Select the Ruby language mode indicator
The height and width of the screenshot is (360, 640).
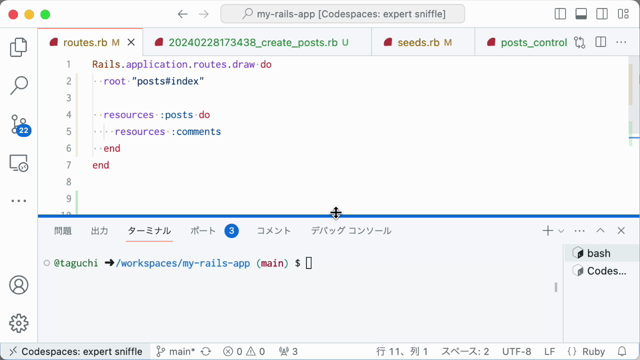593,351
